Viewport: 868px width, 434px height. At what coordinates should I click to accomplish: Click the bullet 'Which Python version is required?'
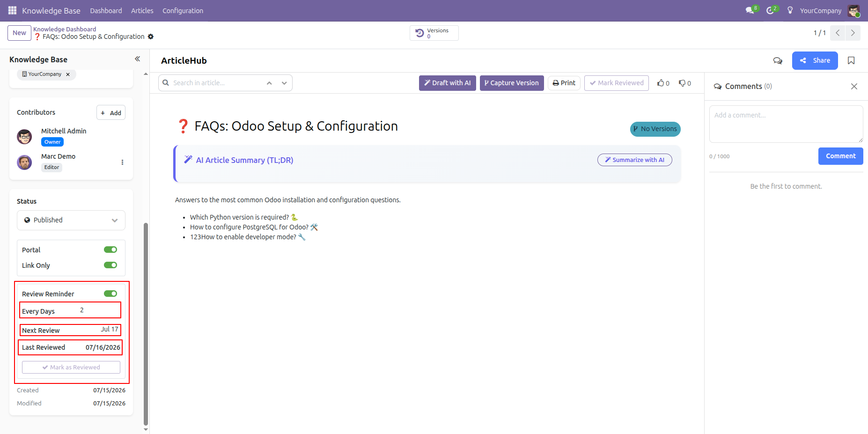point(244,217)
